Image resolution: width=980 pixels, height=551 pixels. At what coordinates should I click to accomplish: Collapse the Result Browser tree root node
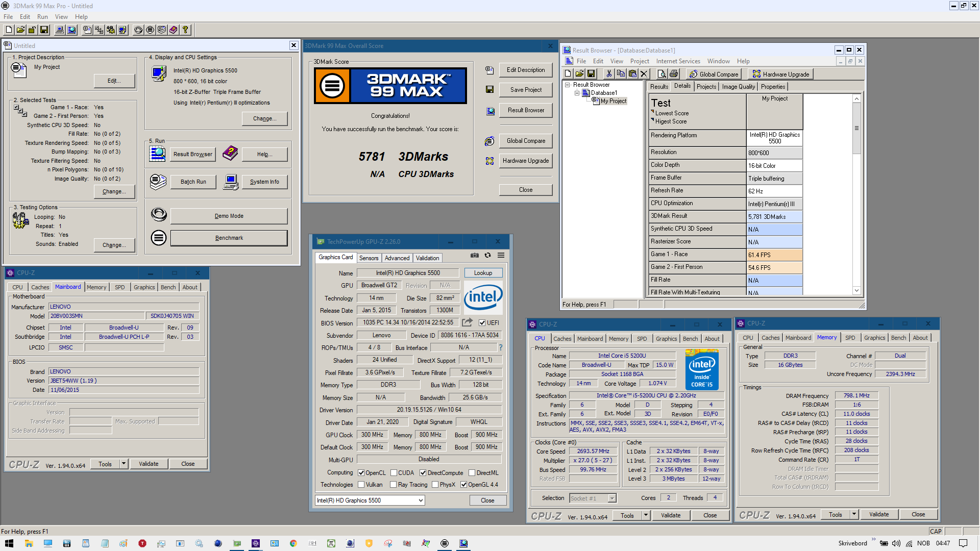[567, 85]
